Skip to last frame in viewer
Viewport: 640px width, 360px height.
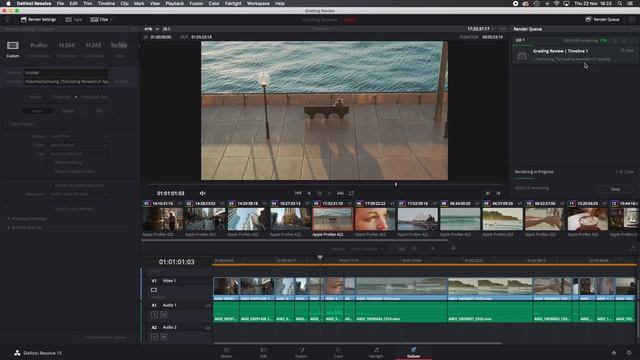340,193
